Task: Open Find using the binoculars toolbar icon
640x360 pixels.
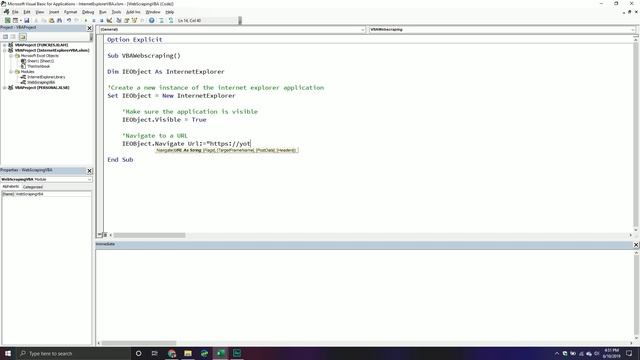Action: (60, 20)
